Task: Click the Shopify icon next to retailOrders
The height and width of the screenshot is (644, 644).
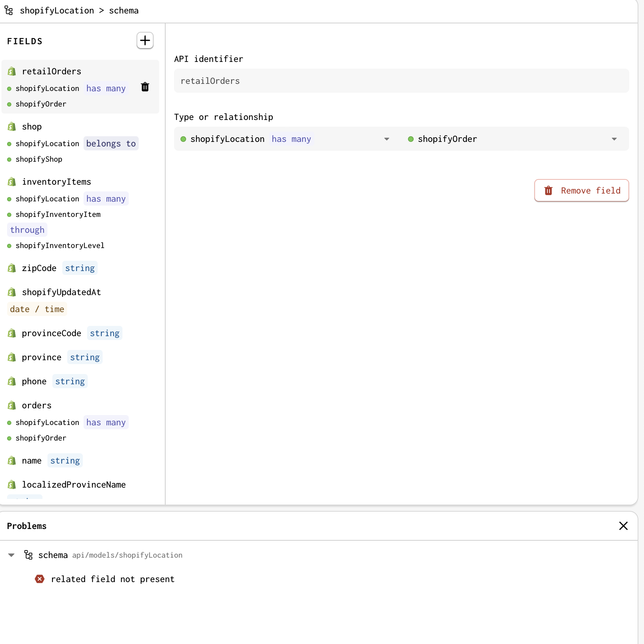Action: pyautogui.click(x=12, y=71)
